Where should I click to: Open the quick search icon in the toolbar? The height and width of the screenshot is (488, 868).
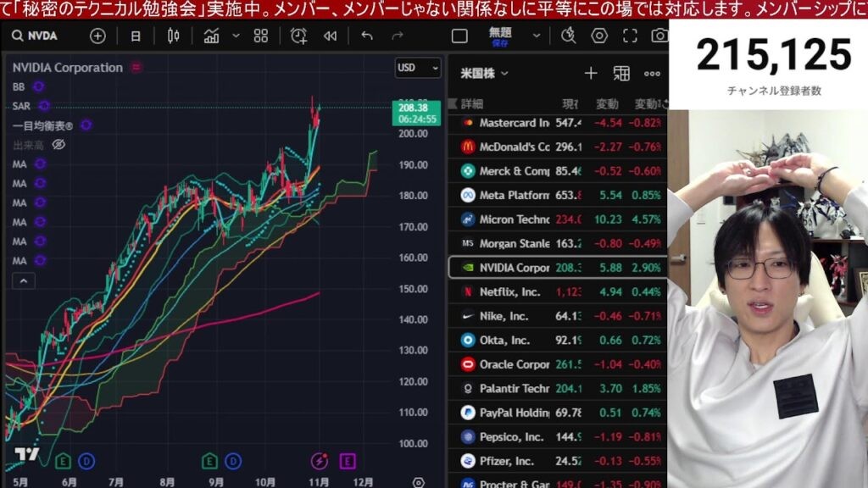[x=568, y=36]
